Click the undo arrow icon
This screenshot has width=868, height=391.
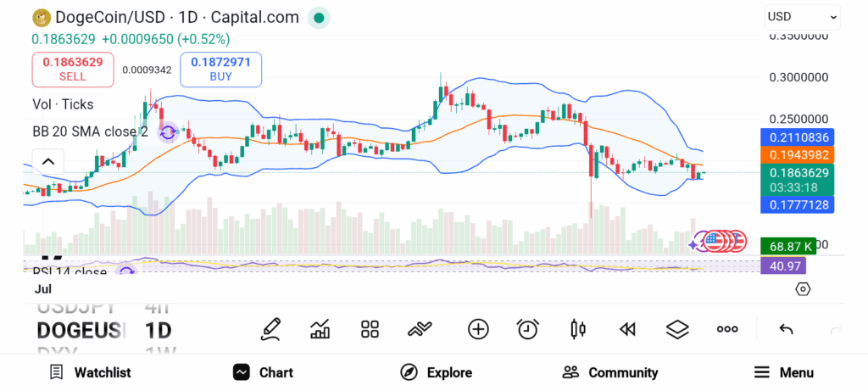click(x=786, y=329)
